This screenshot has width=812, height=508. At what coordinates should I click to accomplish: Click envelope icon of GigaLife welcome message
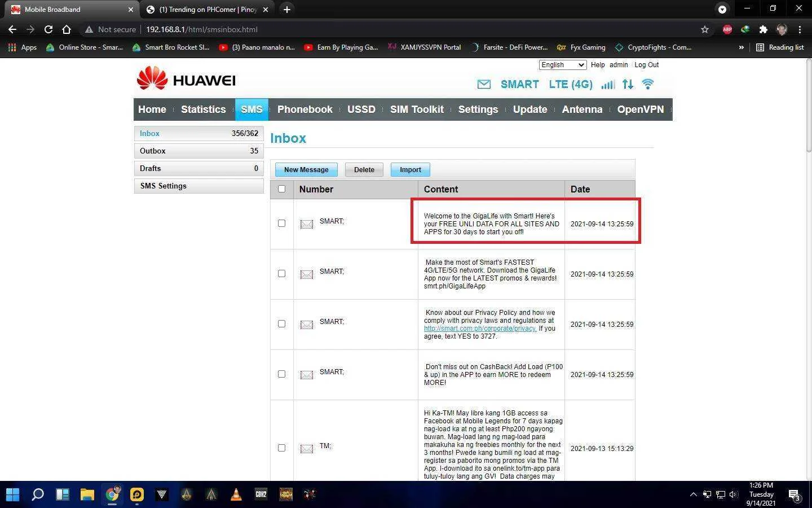tap(306, 224)
